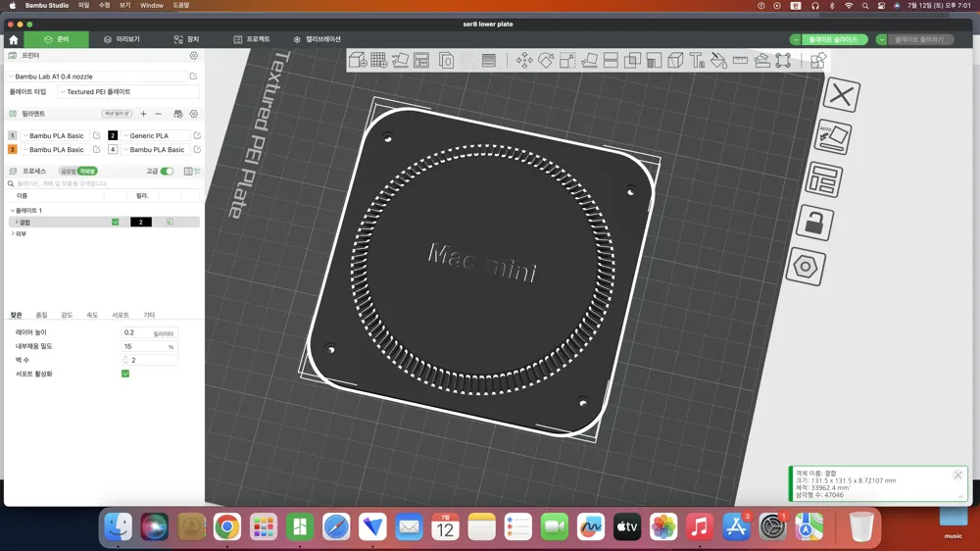The height and width of the screenshot is (551, 980).
Task: Open filament 3 Bambu PLA Basic dropdown
Action: click(x=56, y=149)
